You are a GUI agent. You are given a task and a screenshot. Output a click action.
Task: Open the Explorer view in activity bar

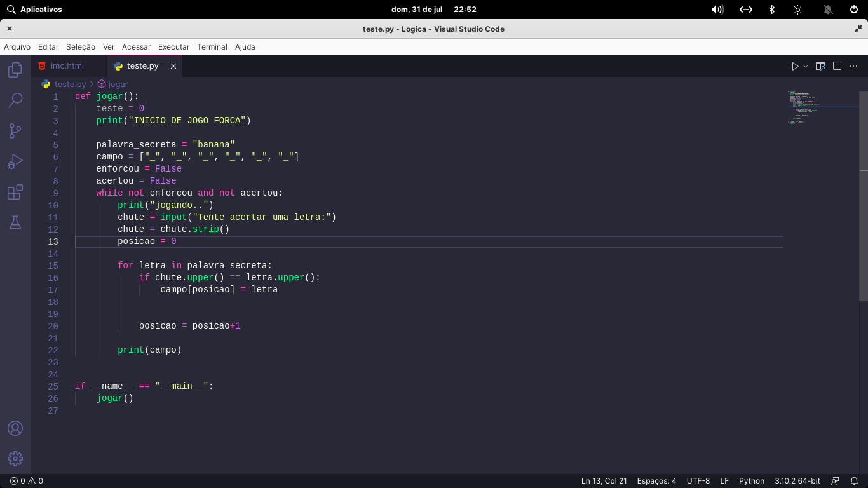click(15, 70)
